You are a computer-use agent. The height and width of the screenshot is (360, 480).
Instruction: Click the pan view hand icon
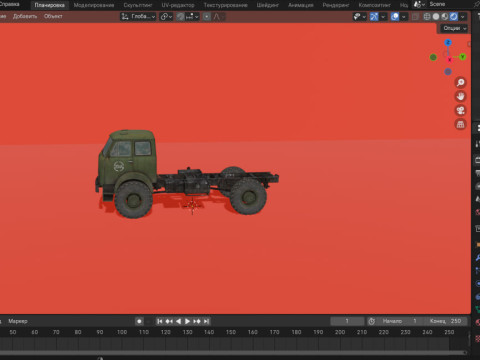pos(461,96)
